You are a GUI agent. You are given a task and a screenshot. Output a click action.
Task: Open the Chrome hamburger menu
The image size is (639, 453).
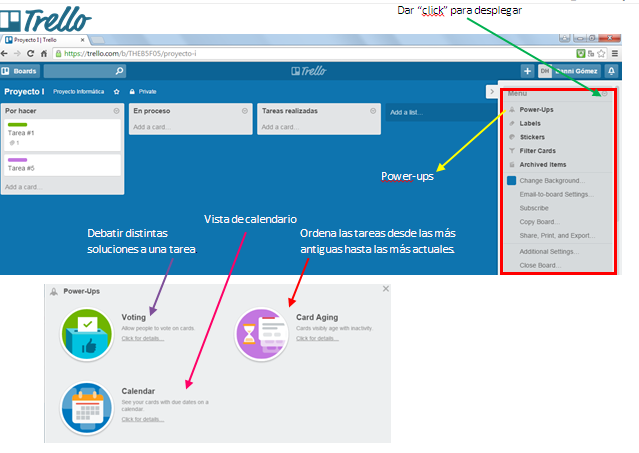(x=615, y=53)
